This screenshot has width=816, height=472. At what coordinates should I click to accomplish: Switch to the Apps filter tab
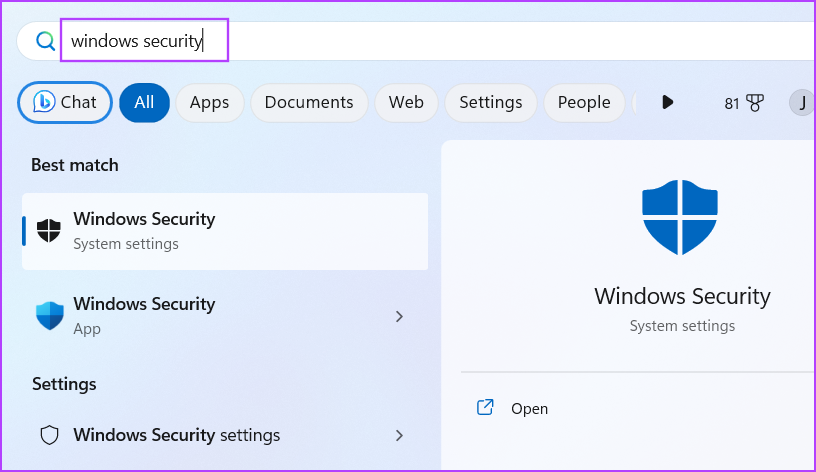pos(209,102)
